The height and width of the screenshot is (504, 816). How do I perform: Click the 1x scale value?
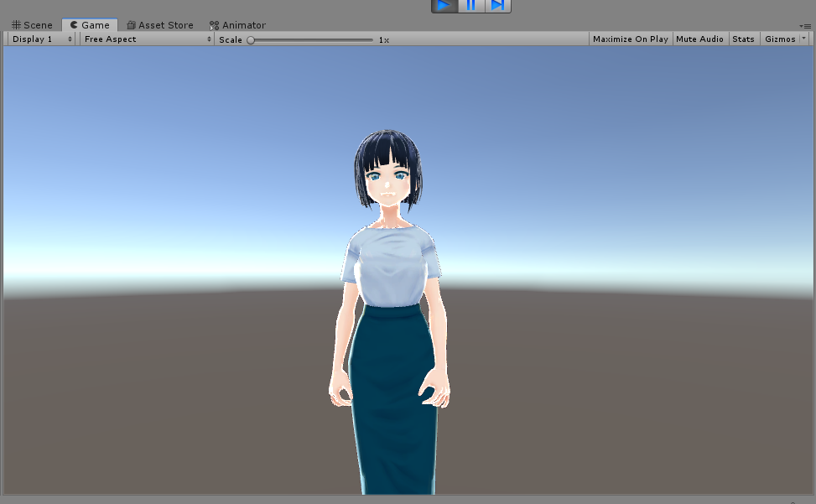(383, 40)
